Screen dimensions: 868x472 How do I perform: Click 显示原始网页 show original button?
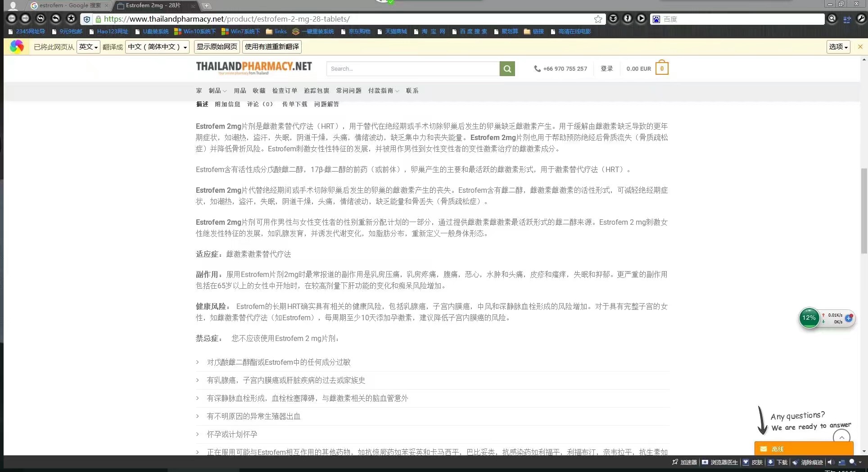click(217, 47)
